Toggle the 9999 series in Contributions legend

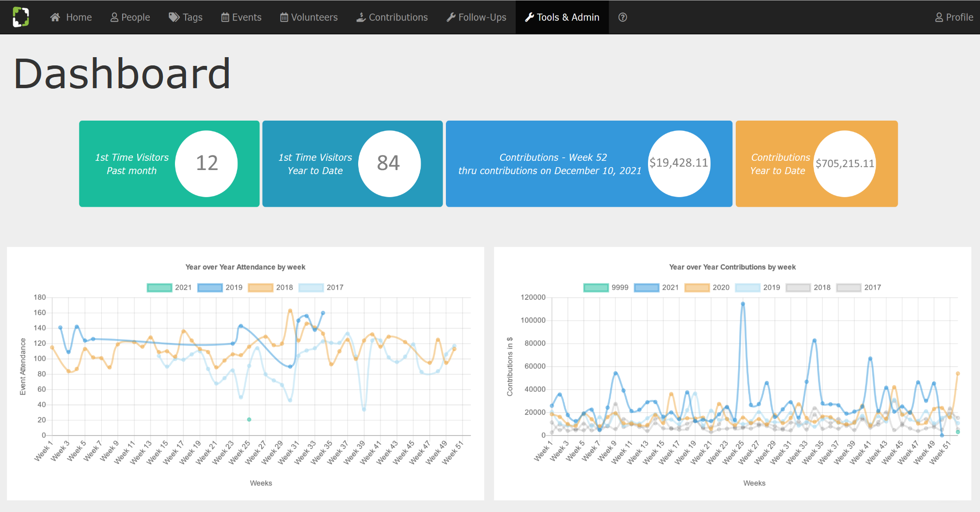coord(605,288)
